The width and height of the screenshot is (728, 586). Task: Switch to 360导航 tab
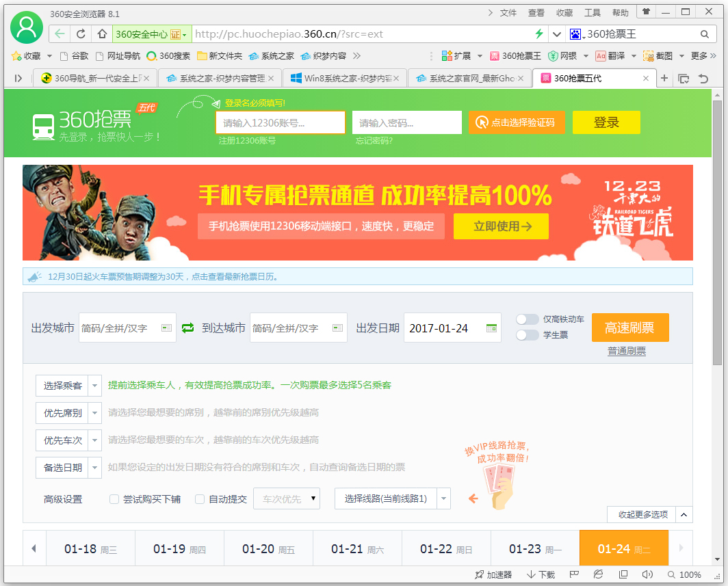pos(94,79)
